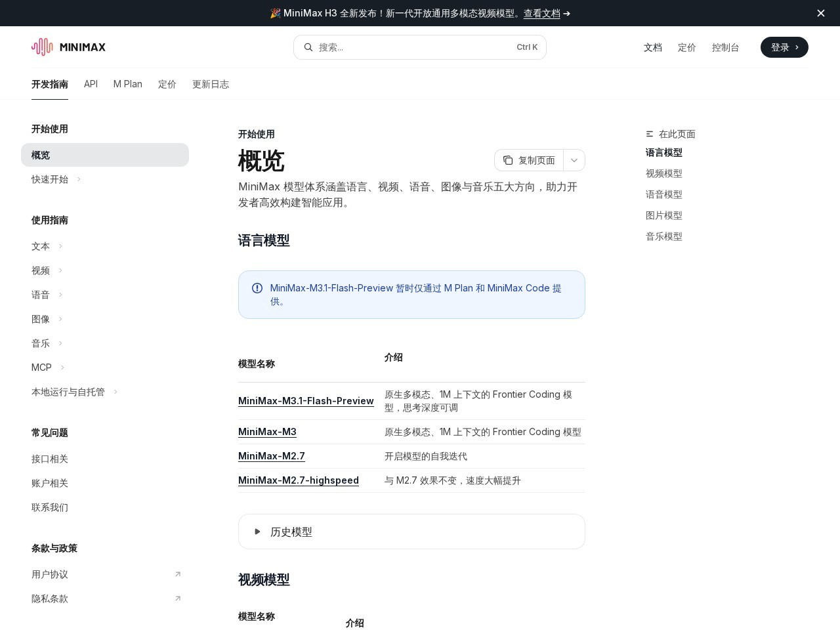Viewport: 840px width, 630px height.
Task: Select 概览 in the sidebar
Action: coord(105,155)
